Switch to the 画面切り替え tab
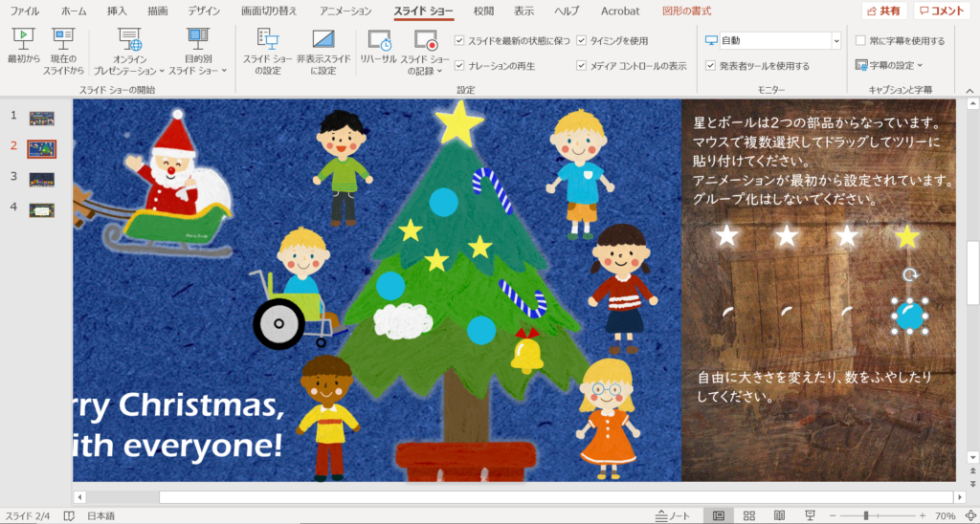 tap(269, 11)
